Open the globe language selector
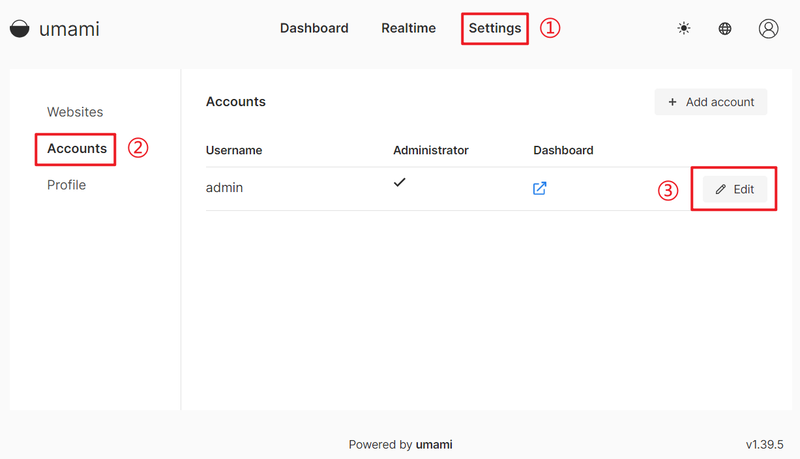800x459 pixels. [x=724, y=29]
